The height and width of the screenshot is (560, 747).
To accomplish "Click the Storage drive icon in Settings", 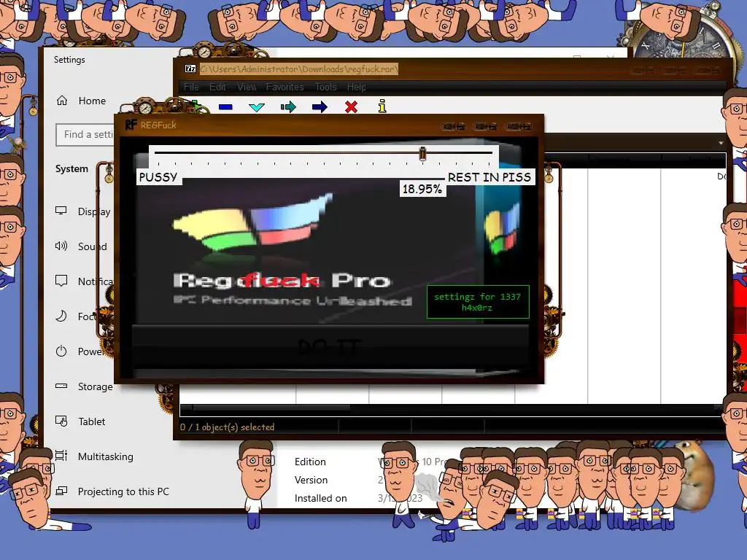I will 61,386.
